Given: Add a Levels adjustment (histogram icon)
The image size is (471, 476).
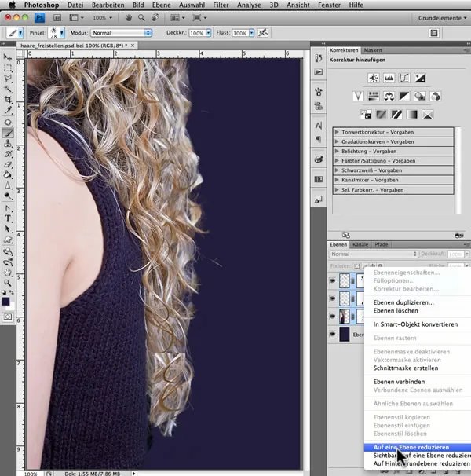Looking at the screenshot, I should 389,78.
